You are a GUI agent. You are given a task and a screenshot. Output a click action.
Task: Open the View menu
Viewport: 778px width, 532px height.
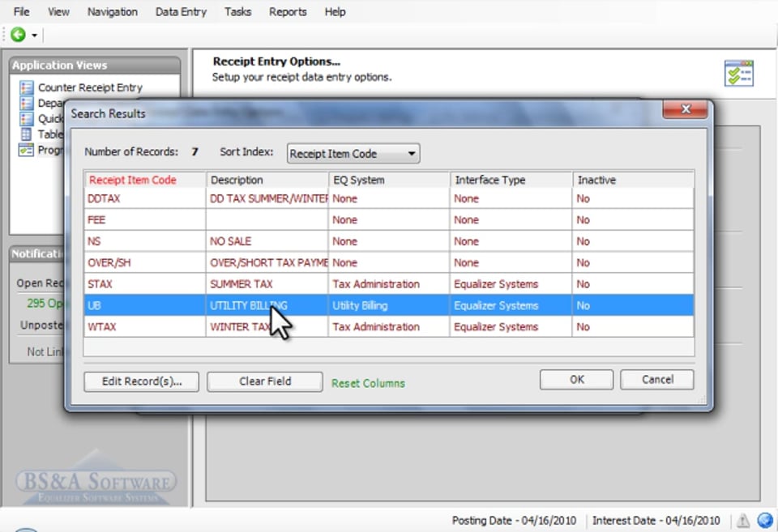coord(58,12)
